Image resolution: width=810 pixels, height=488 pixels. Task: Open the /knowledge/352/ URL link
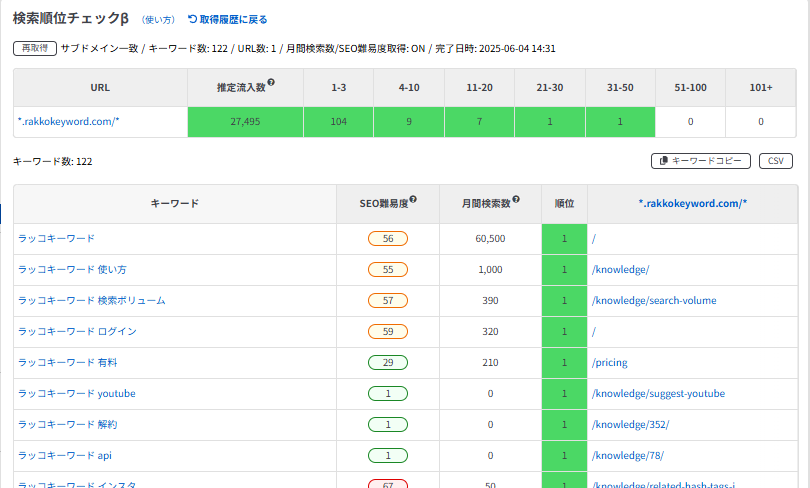coord(630,424)
